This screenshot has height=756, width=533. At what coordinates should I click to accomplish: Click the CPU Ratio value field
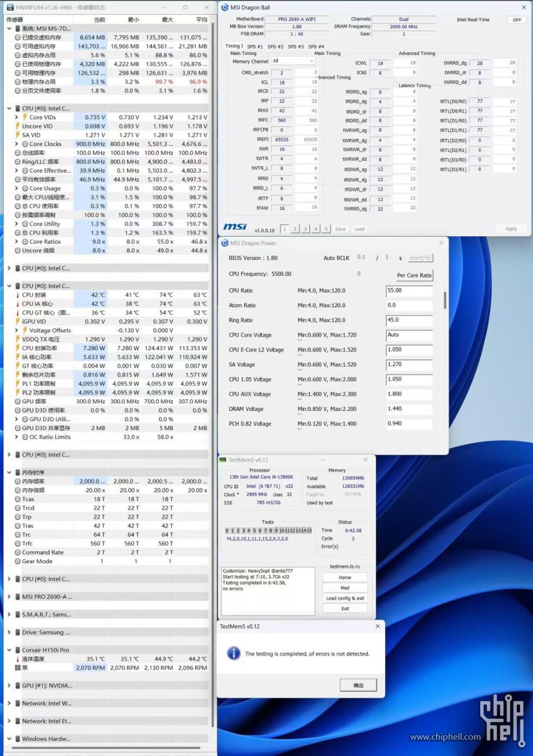(x=409, y=291)
